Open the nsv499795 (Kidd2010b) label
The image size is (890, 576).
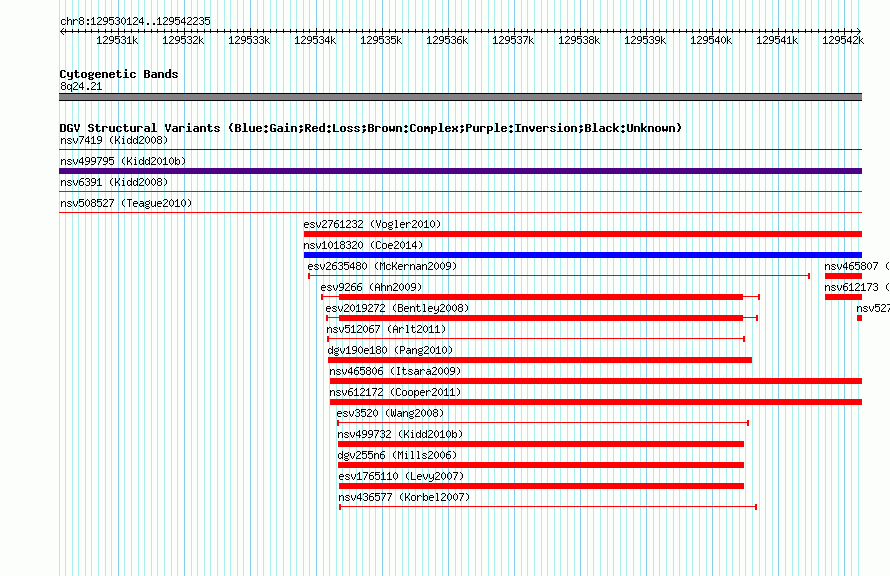coord(123,161)
